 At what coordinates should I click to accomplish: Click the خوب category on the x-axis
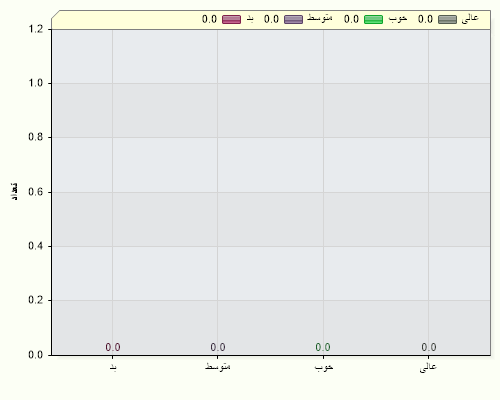pos(324,367)
